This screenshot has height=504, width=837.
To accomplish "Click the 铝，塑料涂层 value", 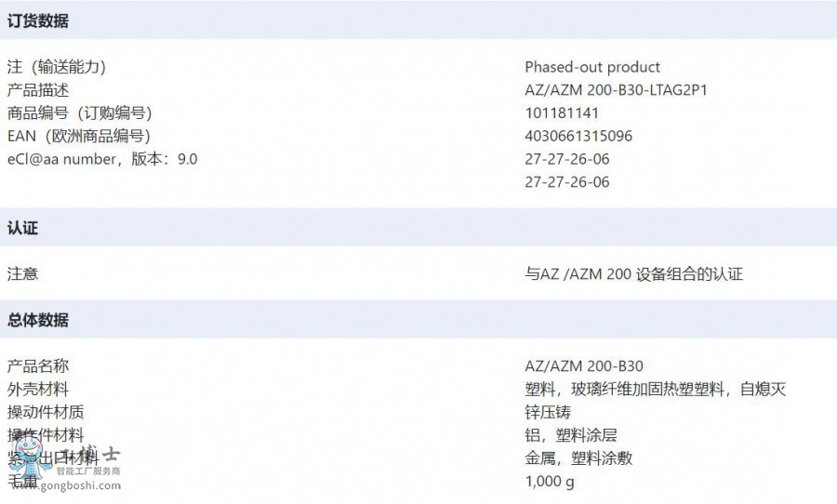I will click(x=570, y=435).
